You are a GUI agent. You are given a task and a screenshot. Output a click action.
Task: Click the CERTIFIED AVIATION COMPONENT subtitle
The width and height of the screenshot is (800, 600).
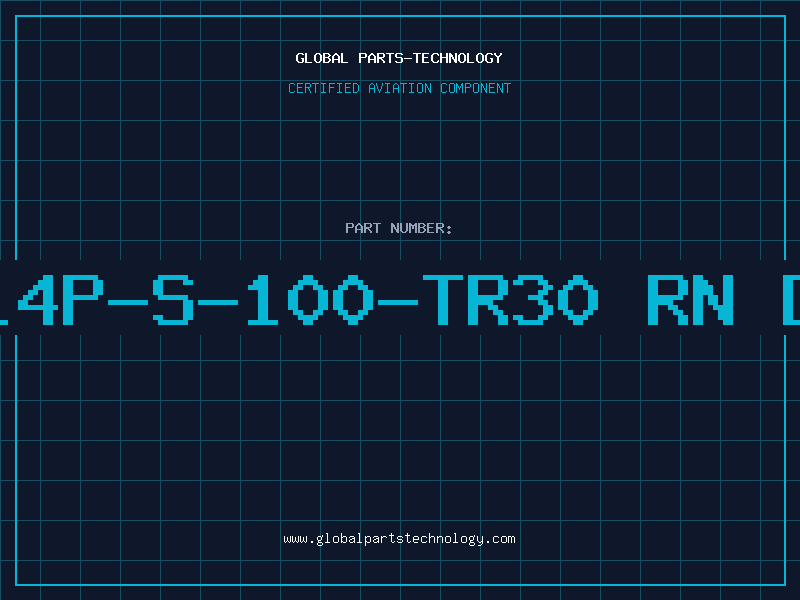[399, 88]
